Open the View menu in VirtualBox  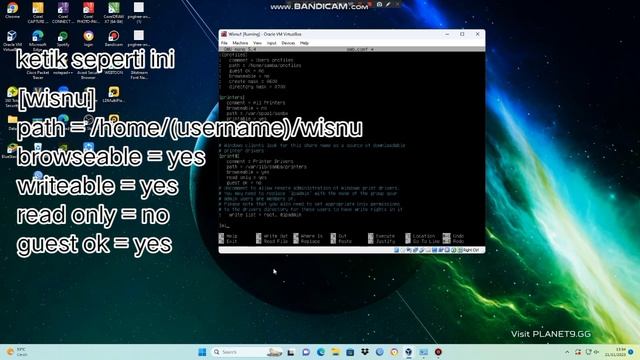[257, 43]
